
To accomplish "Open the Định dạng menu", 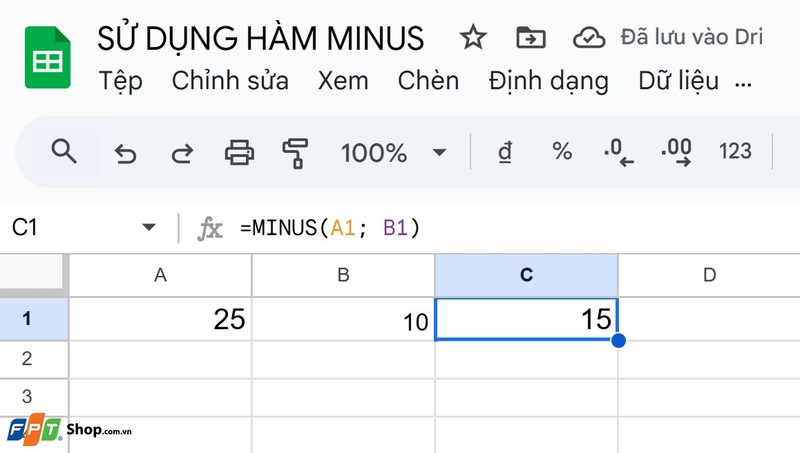I will [548, 82].
